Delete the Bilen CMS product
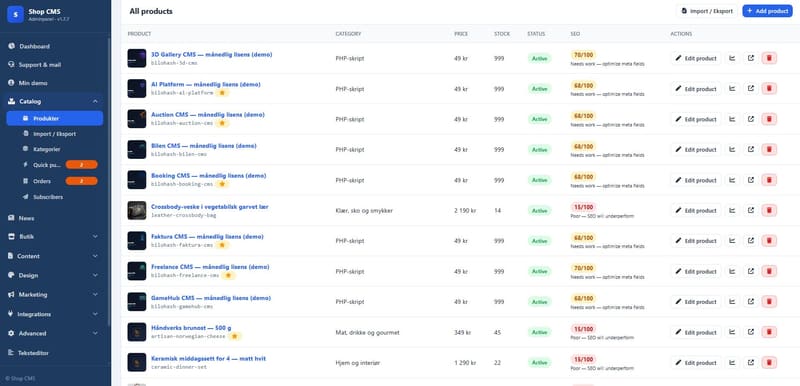800x386 pixels. (x=769, y=149)
